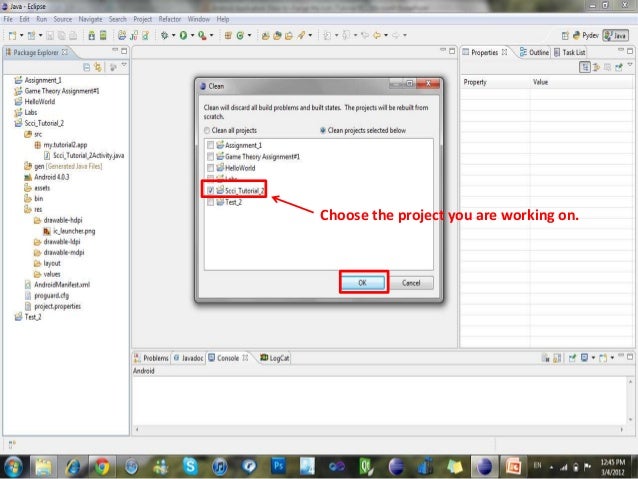
Task: Click the Open Perspective icon
Action: [565, 36]
